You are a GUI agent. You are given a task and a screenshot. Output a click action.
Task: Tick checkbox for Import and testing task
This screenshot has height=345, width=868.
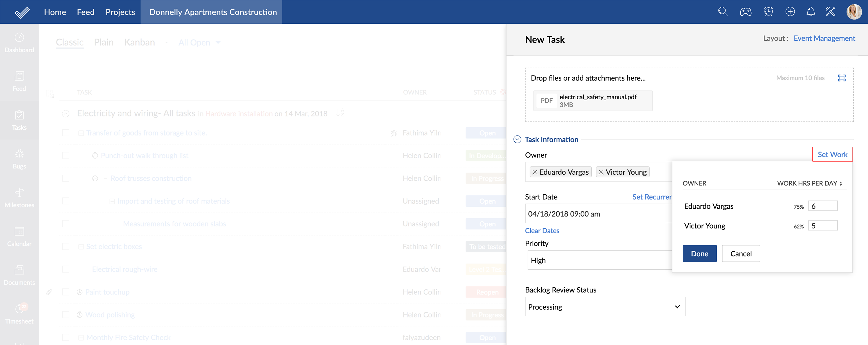click(x=66, y=201)
